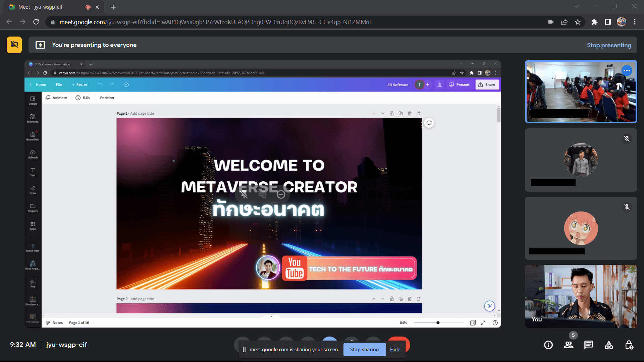
Task: Open the Resize dropdown in Canva
Action: 79,84
